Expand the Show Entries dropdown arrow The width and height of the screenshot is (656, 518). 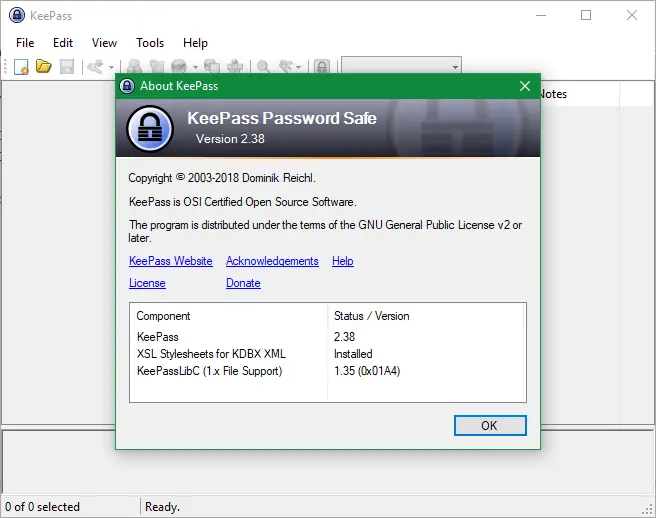coord(298,67)
